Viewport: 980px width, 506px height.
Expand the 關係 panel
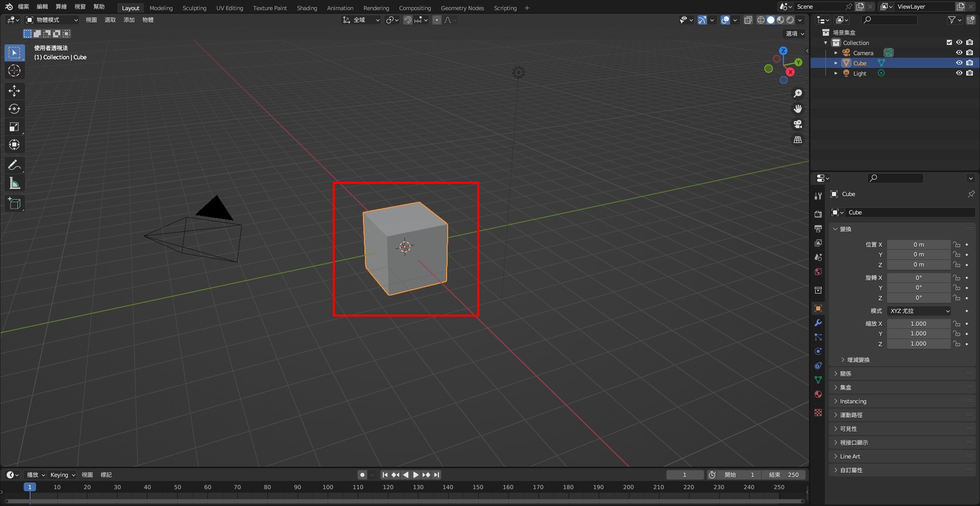click(x=846, y=374)
